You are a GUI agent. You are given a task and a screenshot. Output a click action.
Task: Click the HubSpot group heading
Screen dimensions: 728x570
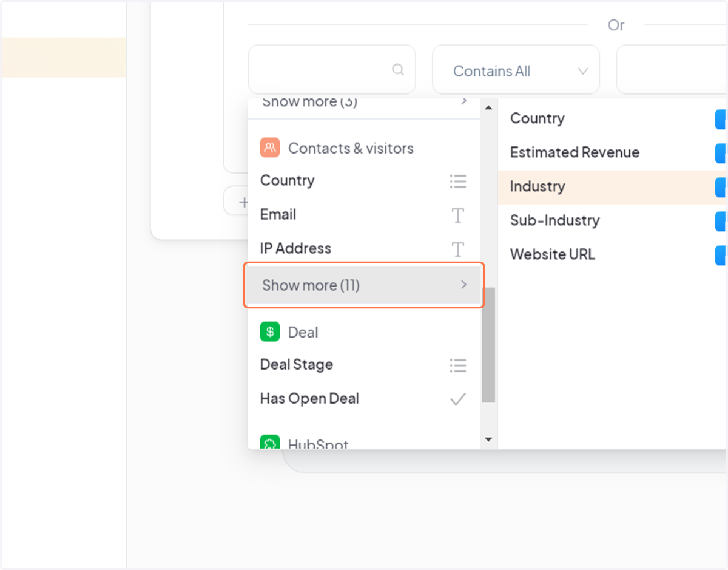(318, 443)
